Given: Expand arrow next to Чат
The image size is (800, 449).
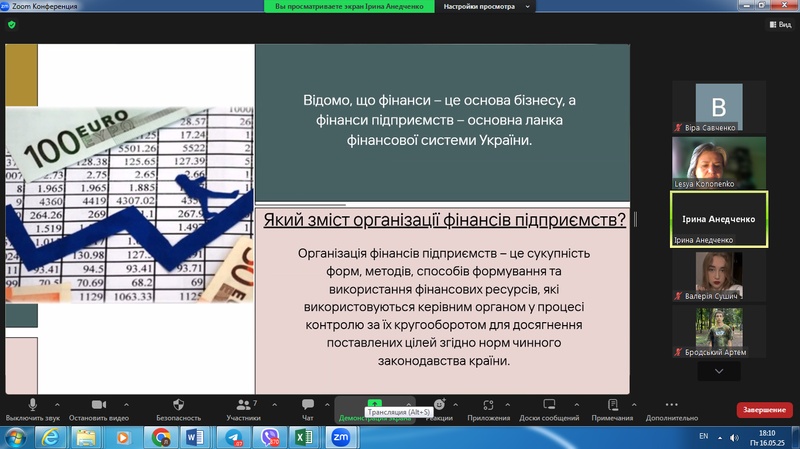Looking at the screenshot, I should pyautogui.click(x=327, y=405).
